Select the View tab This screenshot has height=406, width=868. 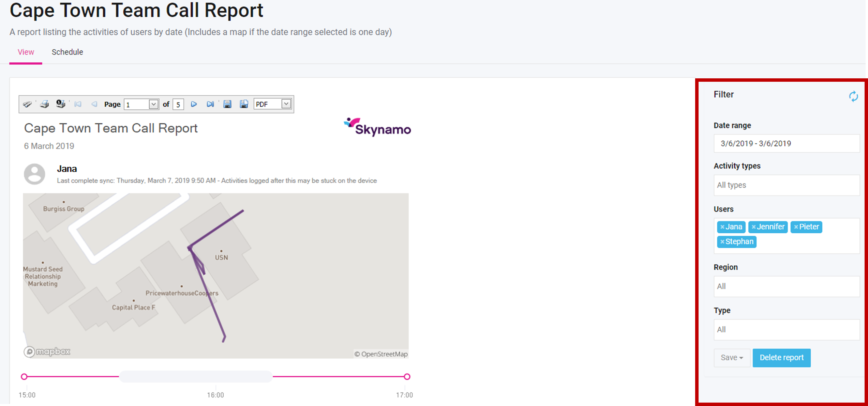[x=26, y=52]
